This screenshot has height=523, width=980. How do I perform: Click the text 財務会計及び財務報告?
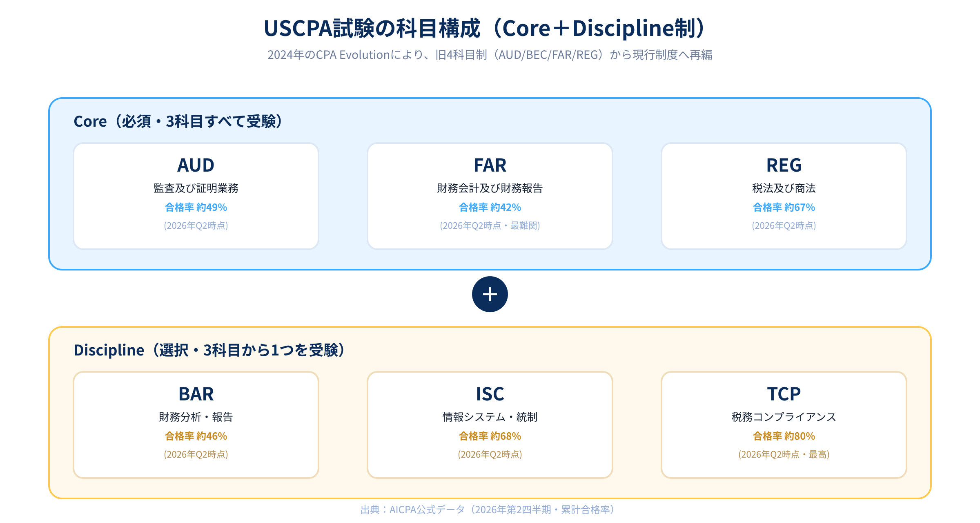pyautogui.click(x=490, y=188)
